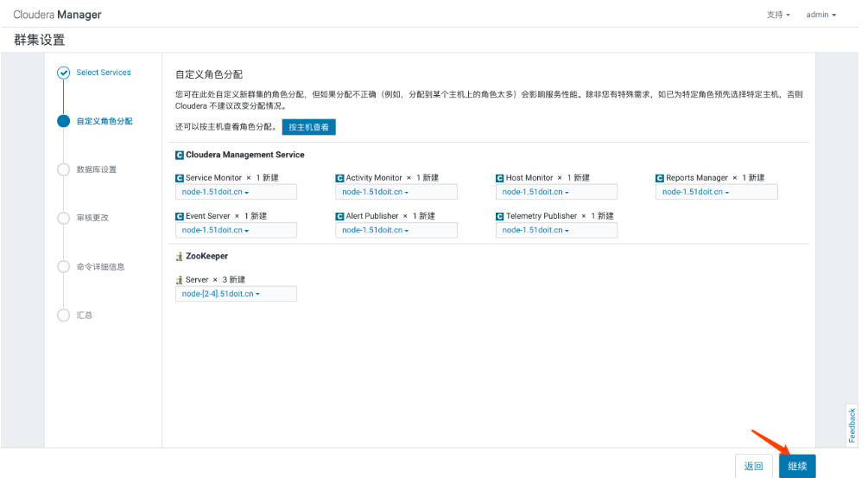The height and width of the screenshot is (478, 868).
Task: Click the Cloudera Manager logo
Action: click(x=58, y=15)
